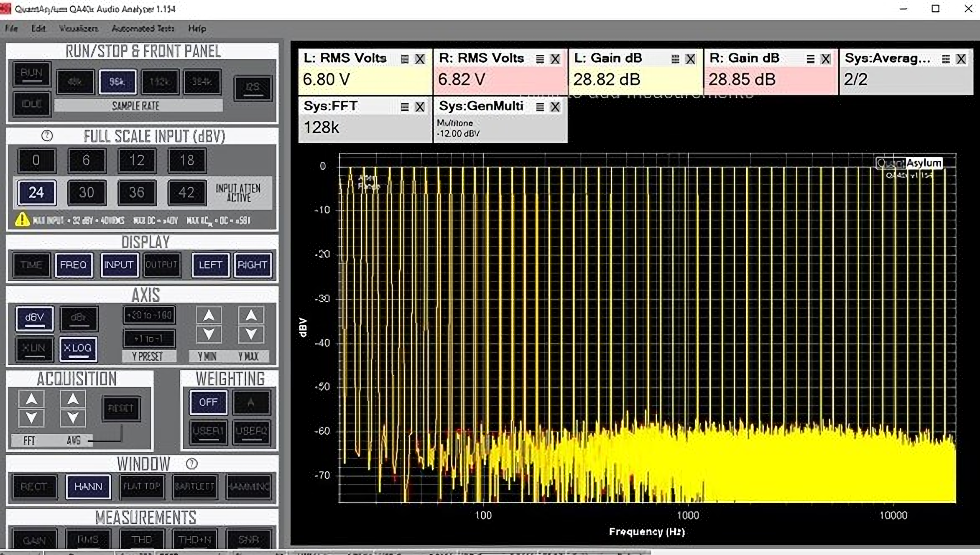Toggle TIME display mode
The width and height of the screenshot is (980, 555).
pos(31,265)
